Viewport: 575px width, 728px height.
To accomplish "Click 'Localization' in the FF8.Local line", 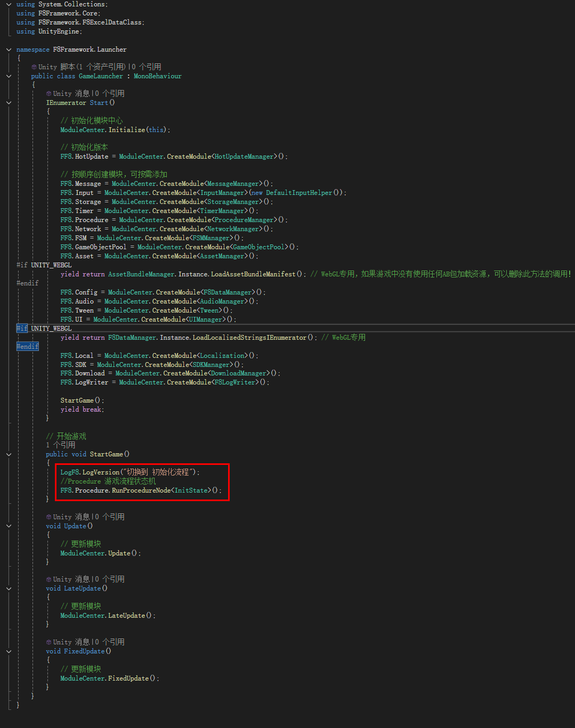I will (222, 356).
